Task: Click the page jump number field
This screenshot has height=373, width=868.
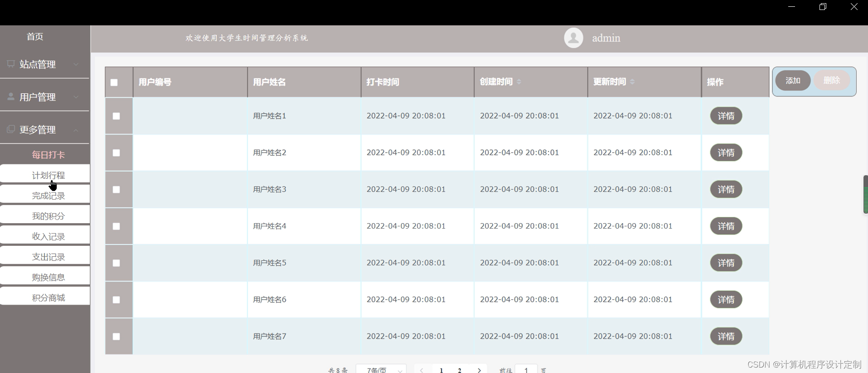Action: 526,370
